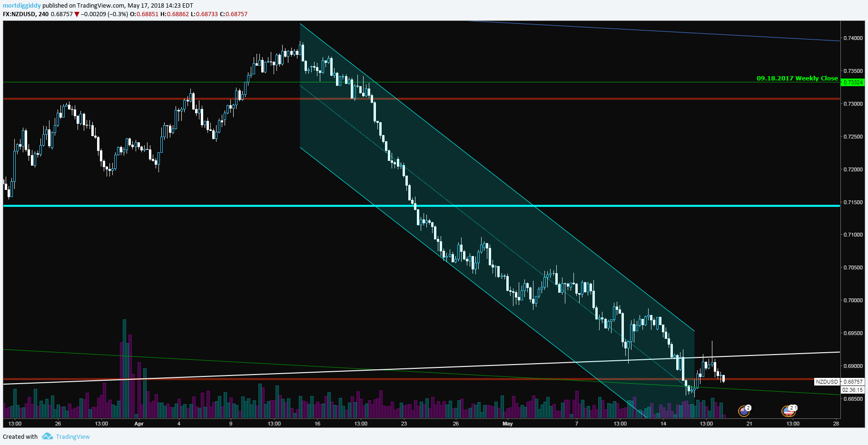Image resolution: width=868 pixels, height=445 pixels.
Task: Click the FX:NZDUSD, 240 symbol title
Action: [26, 14]
